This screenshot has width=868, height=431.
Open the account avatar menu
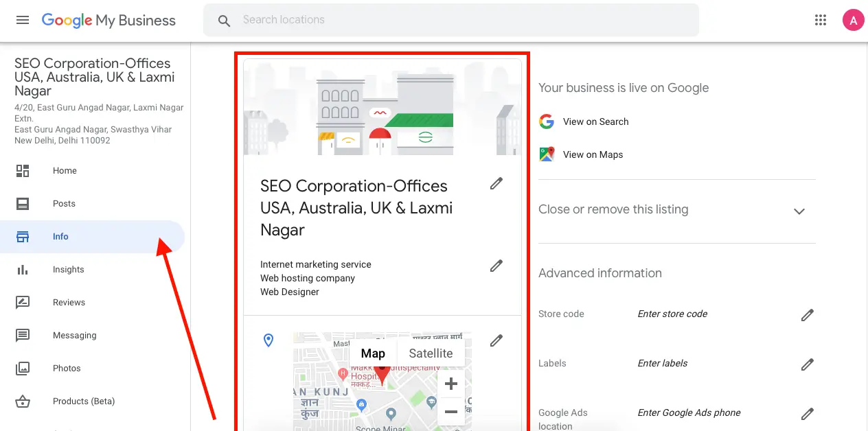click(853, 20)
